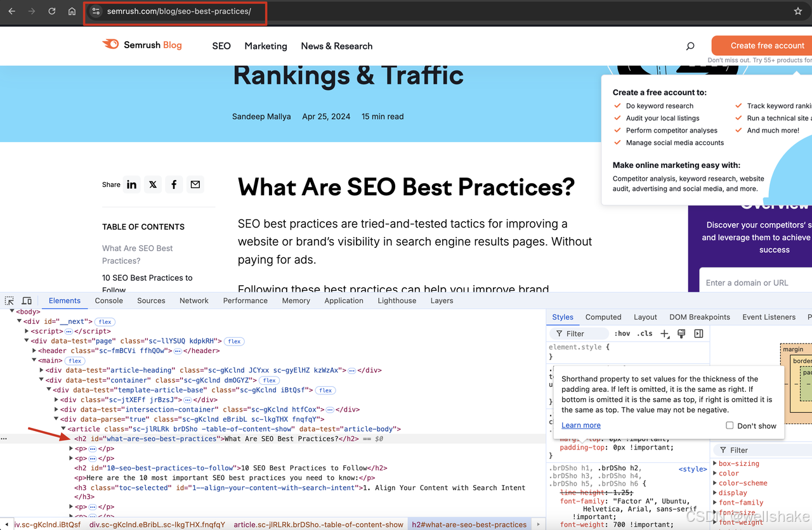Expand the display computed property
812x530 pixels.
click(x=716, y=493)
